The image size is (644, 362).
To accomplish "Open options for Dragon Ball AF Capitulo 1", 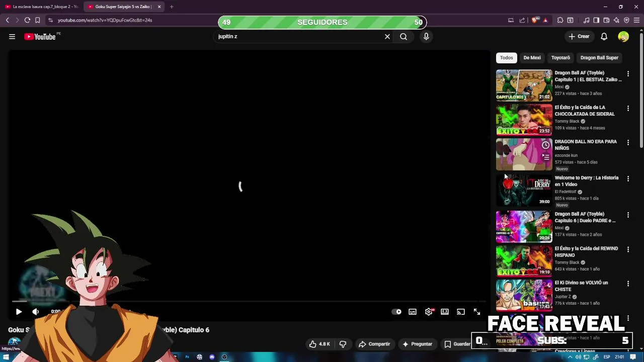I will click(628, 74).
